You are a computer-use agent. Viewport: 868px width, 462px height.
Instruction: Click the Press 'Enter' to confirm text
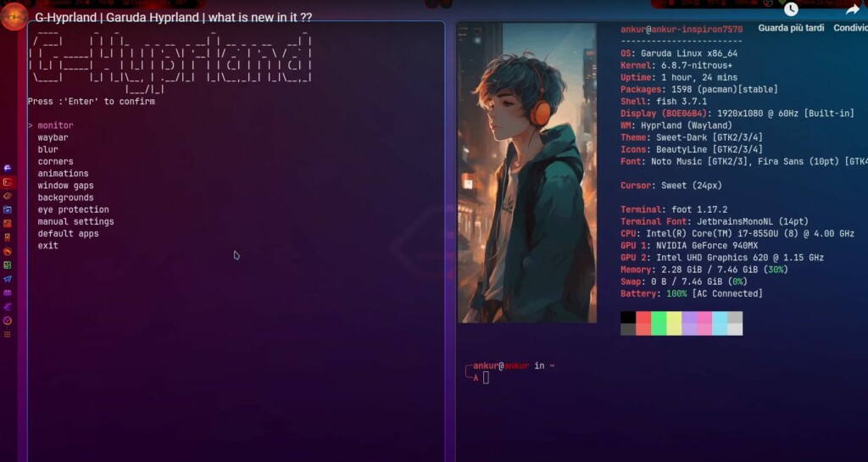[x=92, y=102]
